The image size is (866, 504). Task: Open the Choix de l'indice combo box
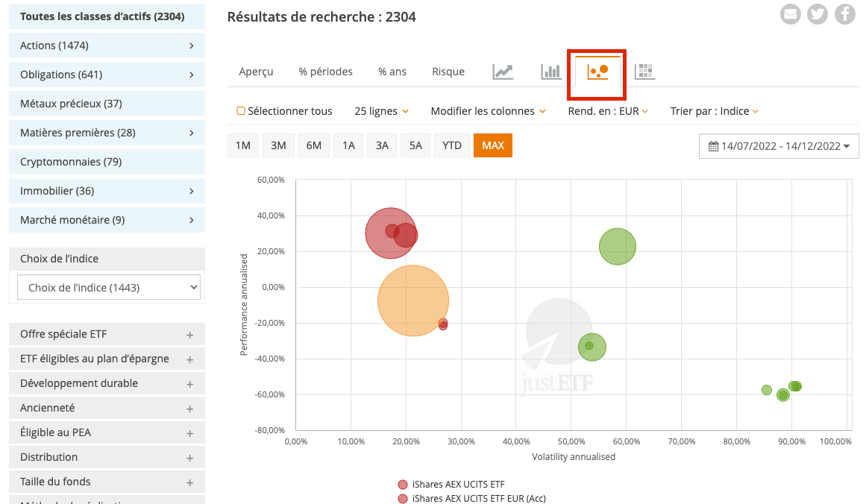click(108, 286)
